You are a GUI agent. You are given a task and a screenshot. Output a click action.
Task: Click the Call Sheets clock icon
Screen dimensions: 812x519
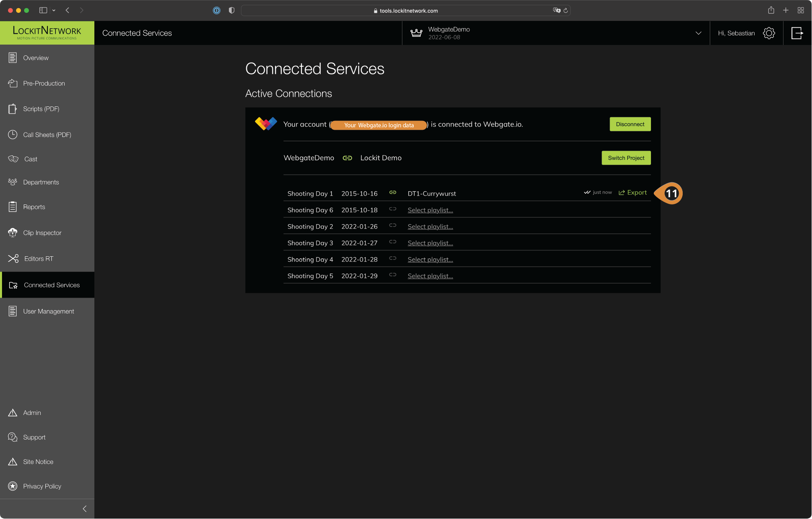coord(13,135)
